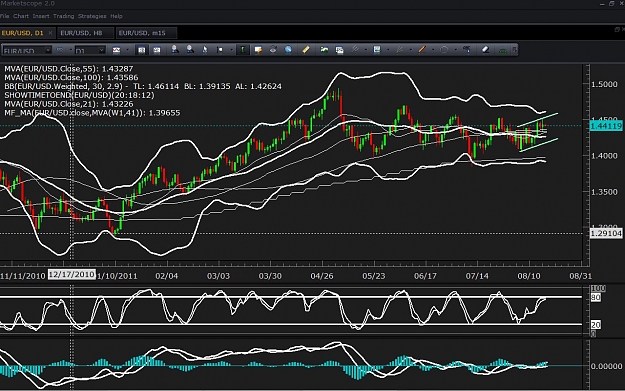625x391 pixels.
Task: Select the yellow ruler measure icon
Action: pos(306,50)
